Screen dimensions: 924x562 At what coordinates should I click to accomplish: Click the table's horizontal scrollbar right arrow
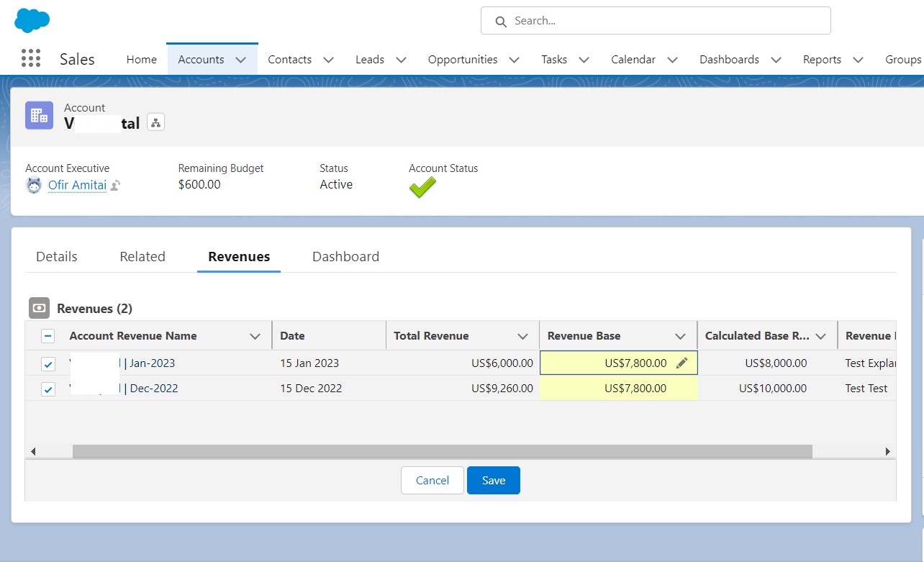click(887, 451)
